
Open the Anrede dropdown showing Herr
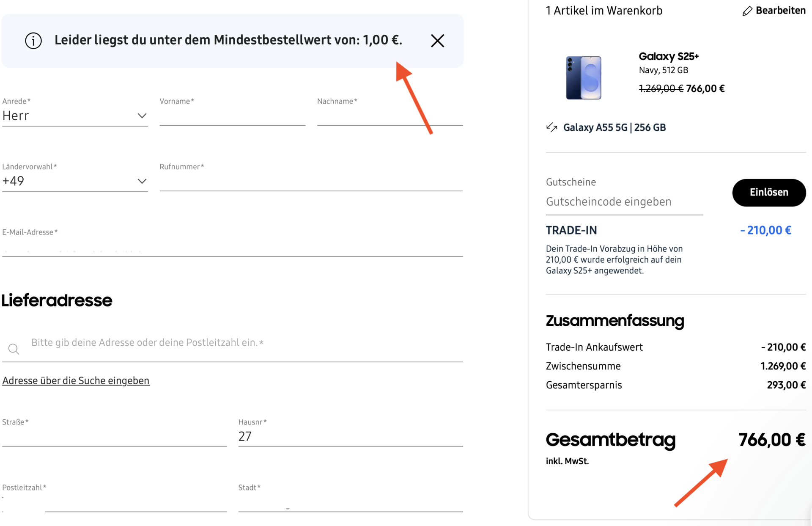point(74,116)
